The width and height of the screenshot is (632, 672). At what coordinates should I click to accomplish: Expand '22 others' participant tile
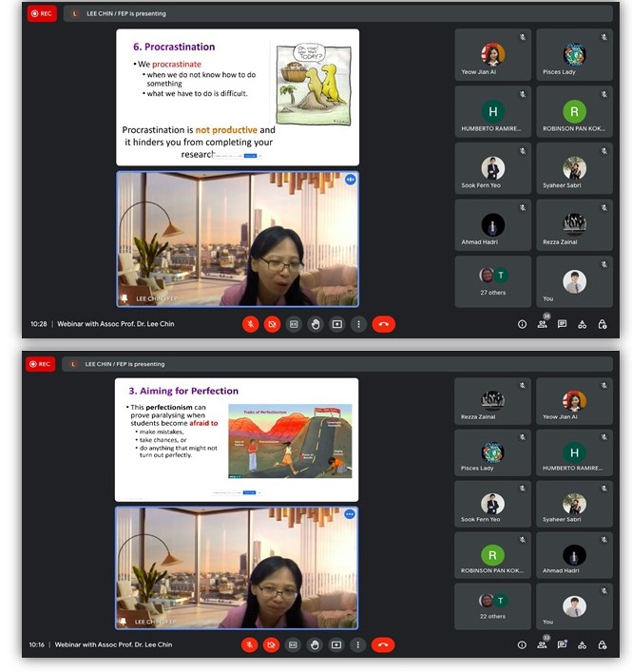tap(492, 605)
